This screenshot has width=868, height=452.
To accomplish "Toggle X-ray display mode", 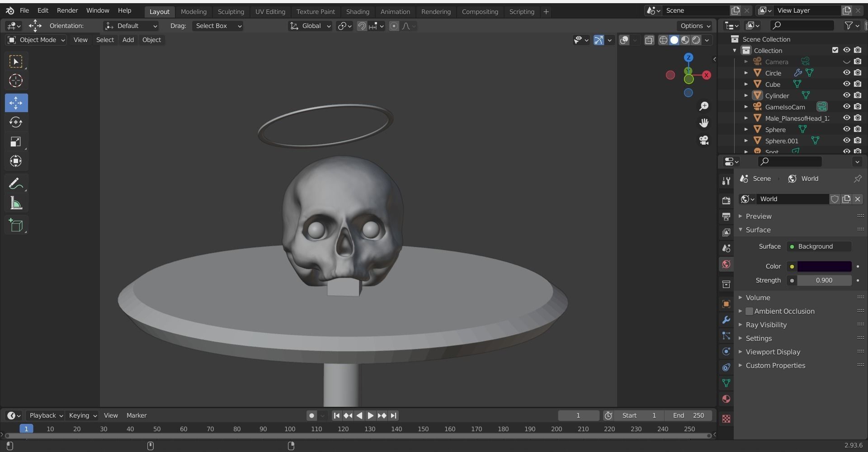I will (649, 40).
